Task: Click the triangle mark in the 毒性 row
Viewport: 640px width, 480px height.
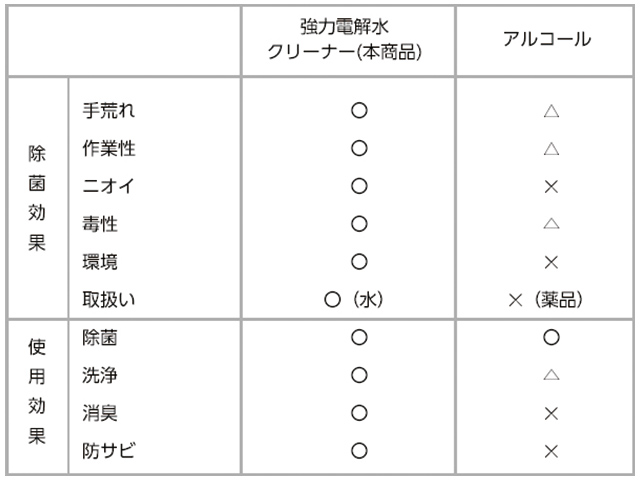Action: click(x=550, y=224)
